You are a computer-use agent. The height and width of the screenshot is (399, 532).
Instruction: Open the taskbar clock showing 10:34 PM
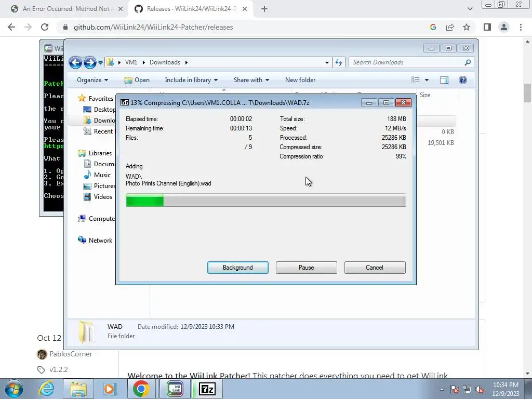pos(506,389)
